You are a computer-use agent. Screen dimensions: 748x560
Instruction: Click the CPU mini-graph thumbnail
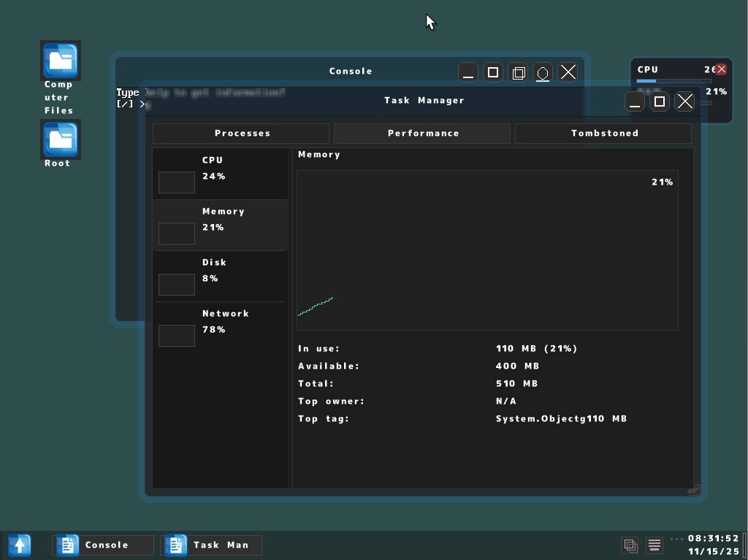pyautogui.click(x=176, y=183)
